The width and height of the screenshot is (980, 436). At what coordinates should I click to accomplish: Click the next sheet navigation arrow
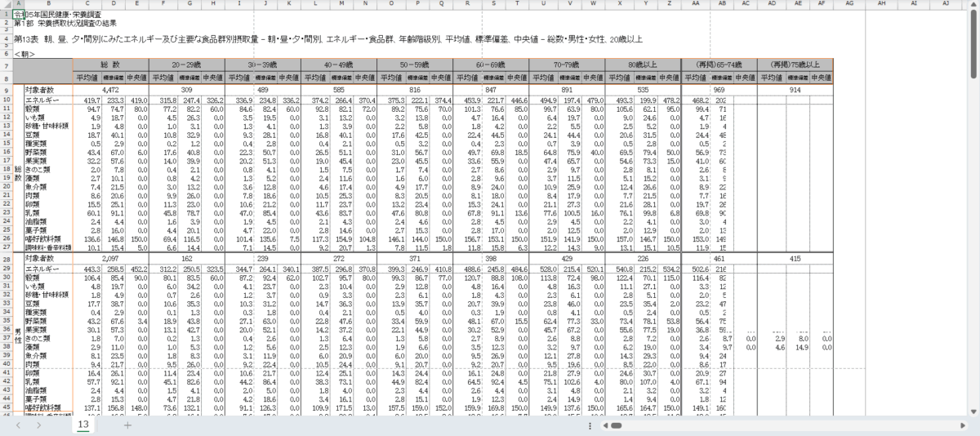click(x=39, y=425)
